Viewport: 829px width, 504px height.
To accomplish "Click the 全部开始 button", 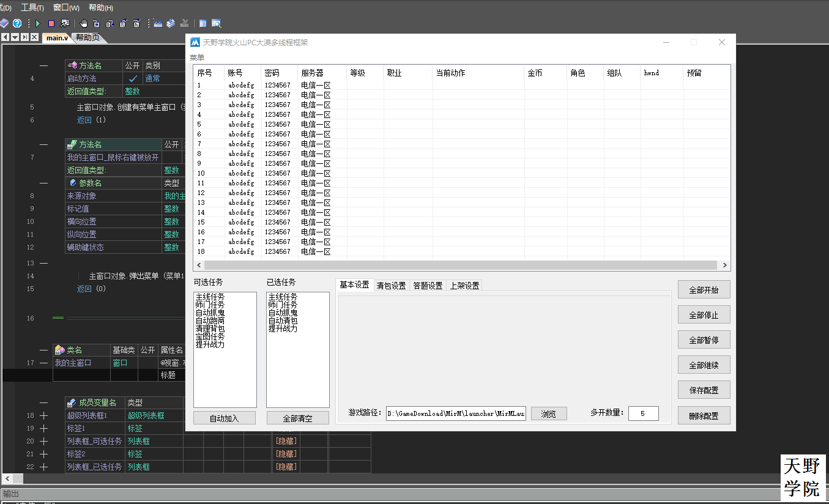I will tap(704, 290).
